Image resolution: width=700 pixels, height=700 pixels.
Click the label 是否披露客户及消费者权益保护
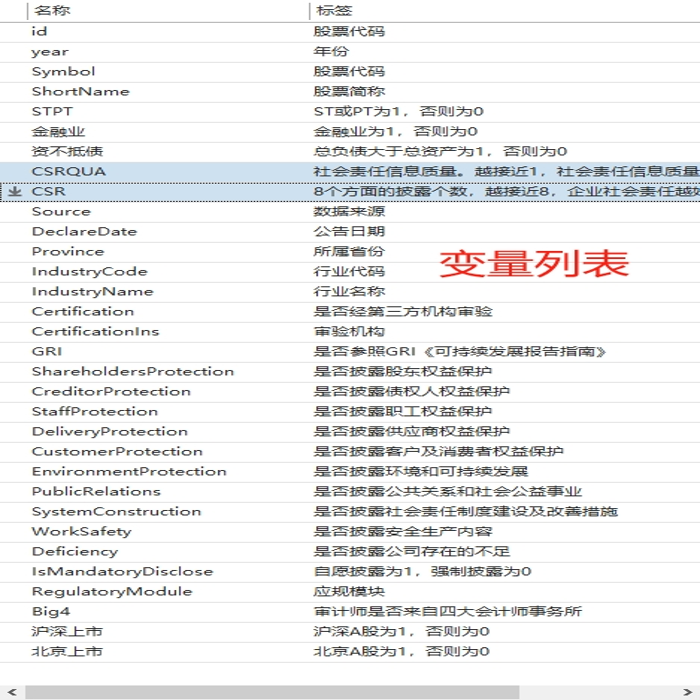click(x=439, y=451)
